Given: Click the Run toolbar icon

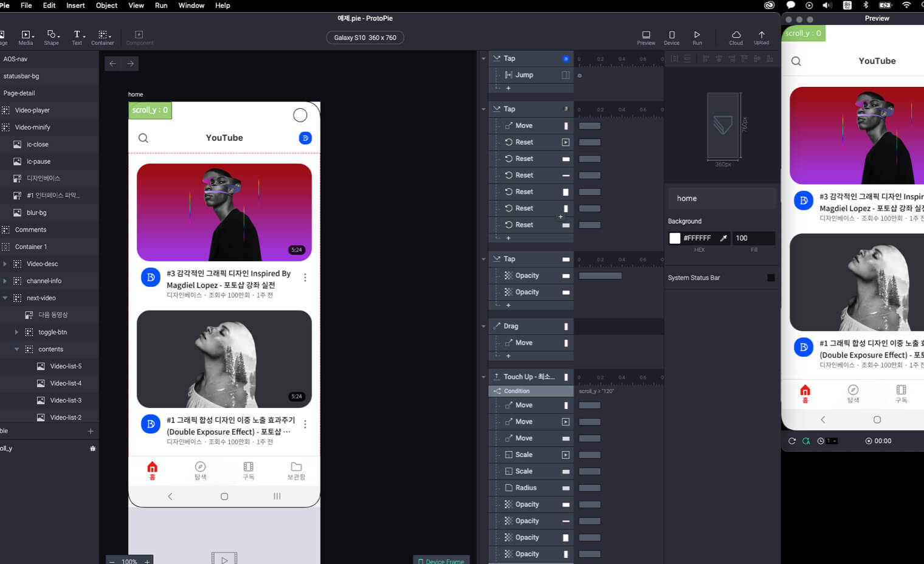Looking at the screenshot, I should click(697, 38).
